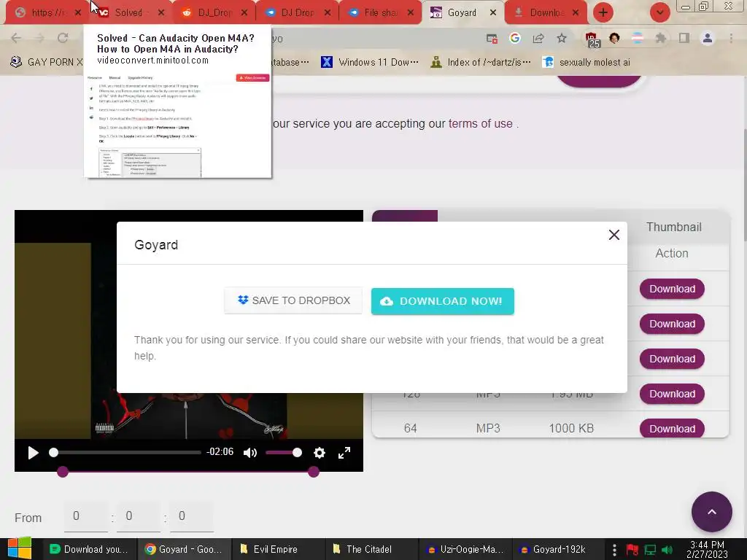The height and width of the screenshot is (560, 747).
Task: Open the terms of use link
Action: 480,123
